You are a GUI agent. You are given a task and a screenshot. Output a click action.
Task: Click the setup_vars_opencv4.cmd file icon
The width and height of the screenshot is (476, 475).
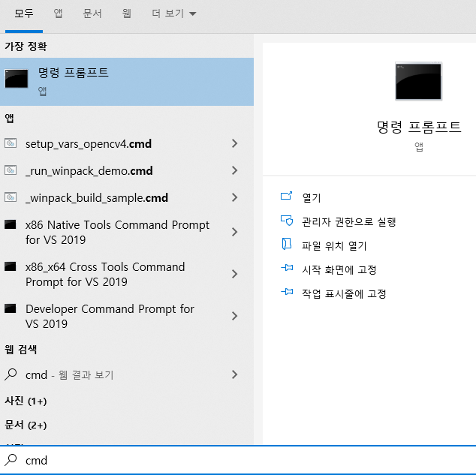pos(11,143)
